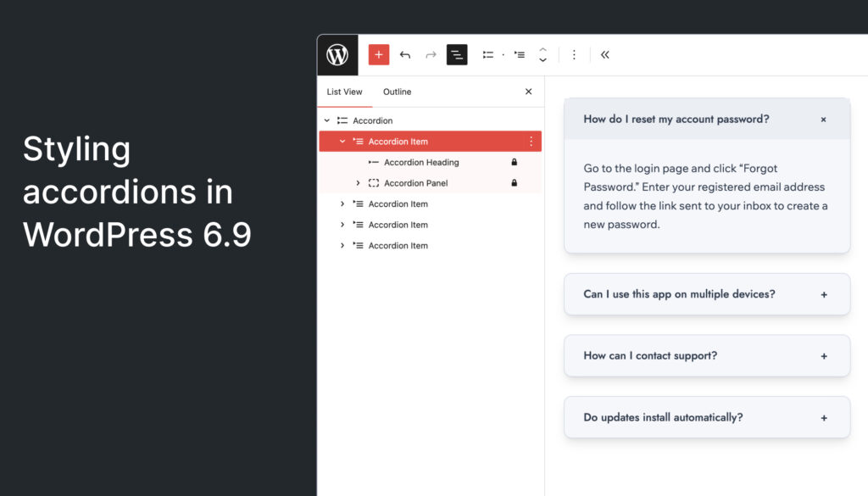
Task: Expand the Accordion Panel row
Action: [358, 183]
